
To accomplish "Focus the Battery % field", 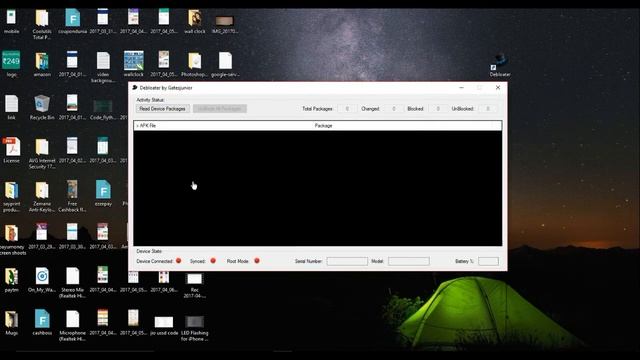I will tap(488, 261).
